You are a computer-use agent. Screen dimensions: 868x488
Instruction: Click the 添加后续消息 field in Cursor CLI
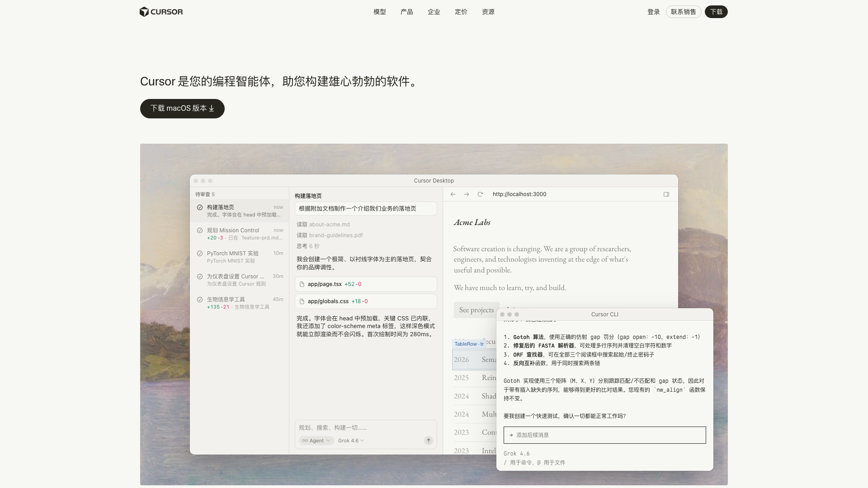click(x=605, y=435)
